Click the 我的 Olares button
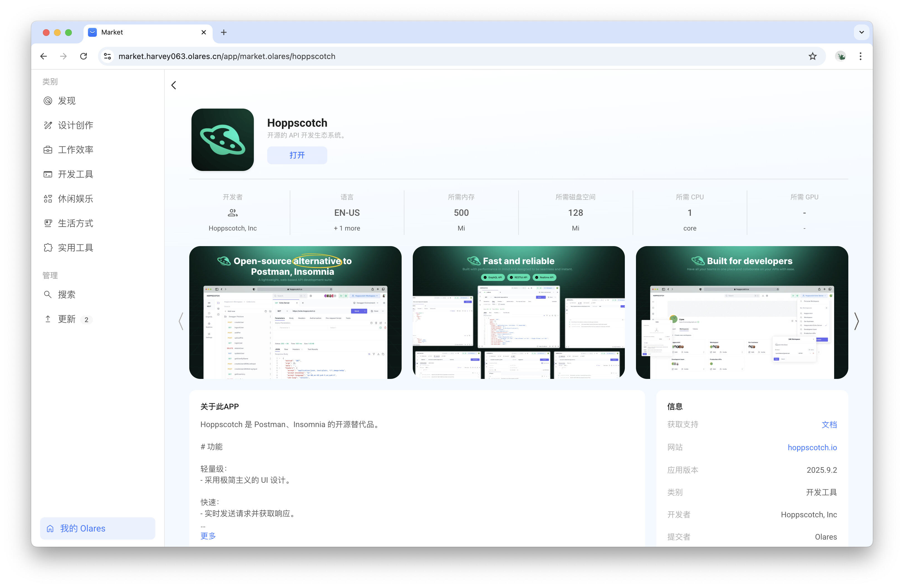The width and height of the screenshot is (904, 588). 98,528
